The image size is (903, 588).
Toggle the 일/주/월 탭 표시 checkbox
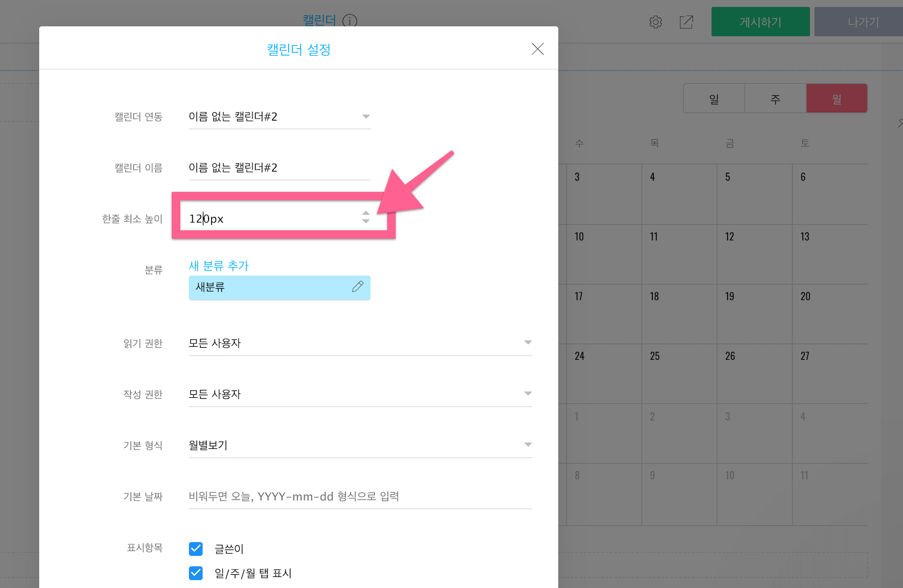(196, 573)
